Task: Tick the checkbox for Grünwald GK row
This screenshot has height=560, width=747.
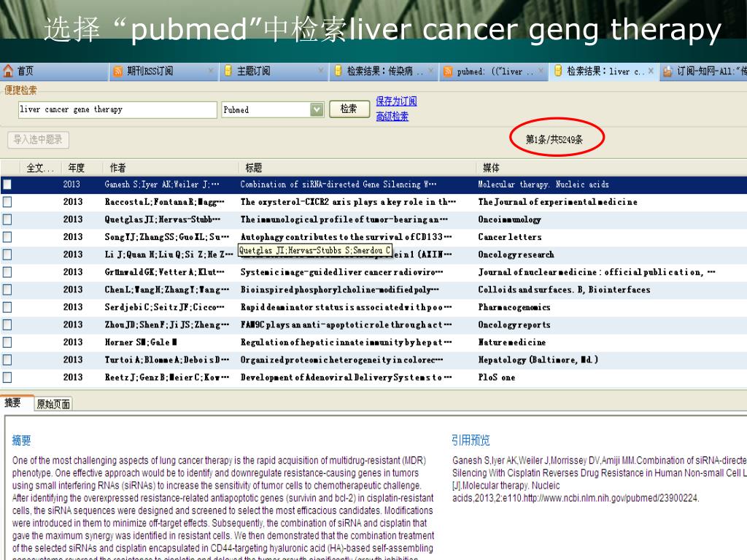Action: [x=7, y=273]
